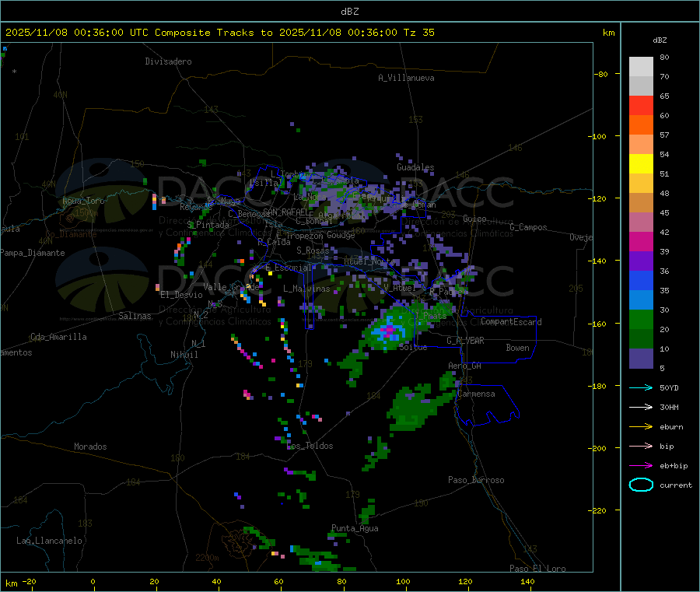Select the pink bip arrow symbol

point(641,446)
